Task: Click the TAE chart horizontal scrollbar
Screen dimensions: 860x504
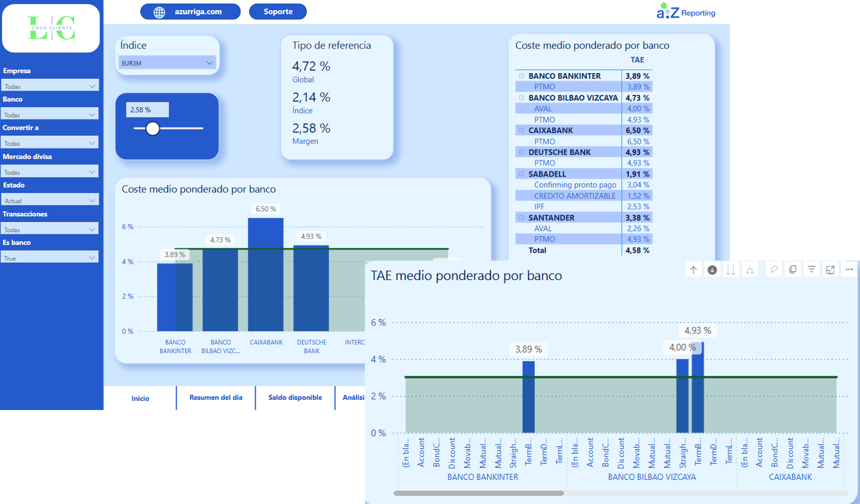Action: pyautogui.click(x=479, y=493)
